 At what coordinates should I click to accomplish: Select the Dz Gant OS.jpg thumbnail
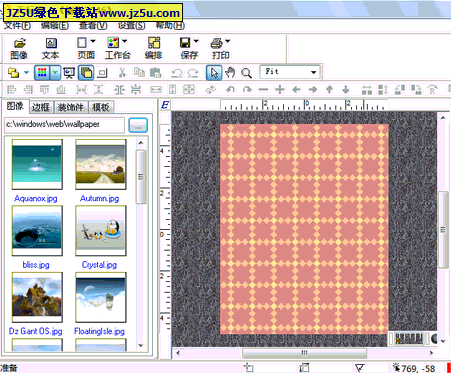coord(37,297)
